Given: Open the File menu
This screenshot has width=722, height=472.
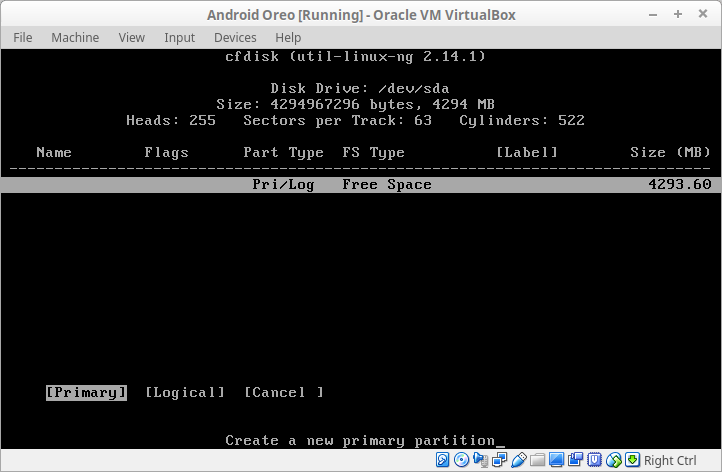Looking at the screenshot, I should click(23, 37).
